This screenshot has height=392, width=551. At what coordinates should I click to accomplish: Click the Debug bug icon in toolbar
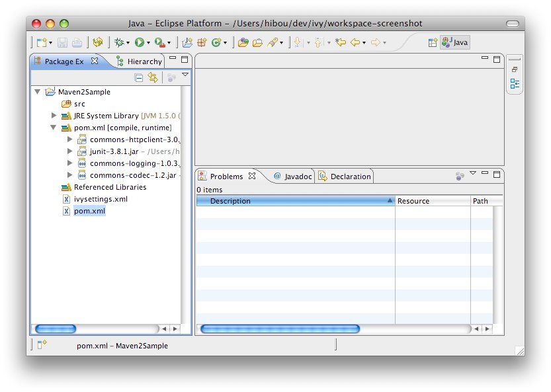click(119, 42)
